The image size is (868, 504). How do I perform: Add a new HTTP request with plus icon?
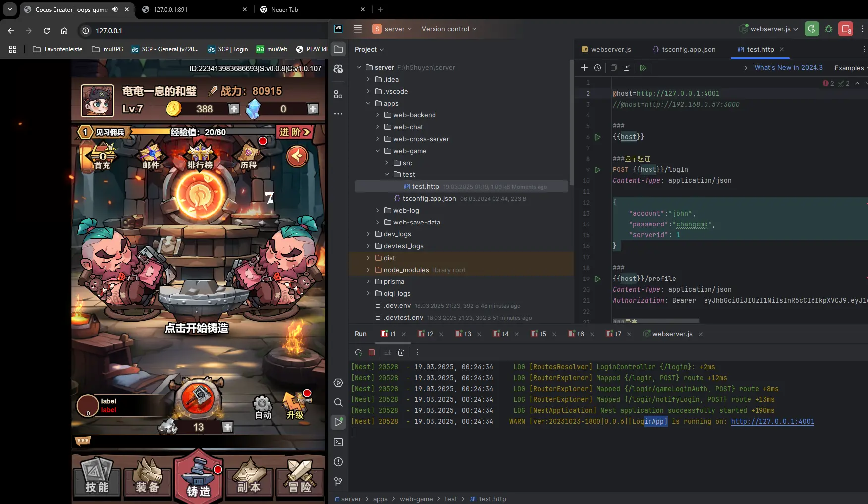(584, 68)
